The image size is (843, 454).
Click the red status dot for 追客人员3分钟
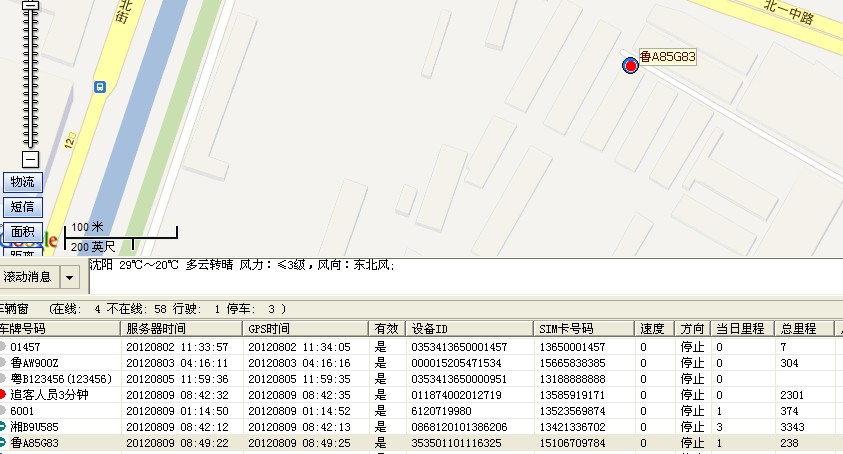3,395
